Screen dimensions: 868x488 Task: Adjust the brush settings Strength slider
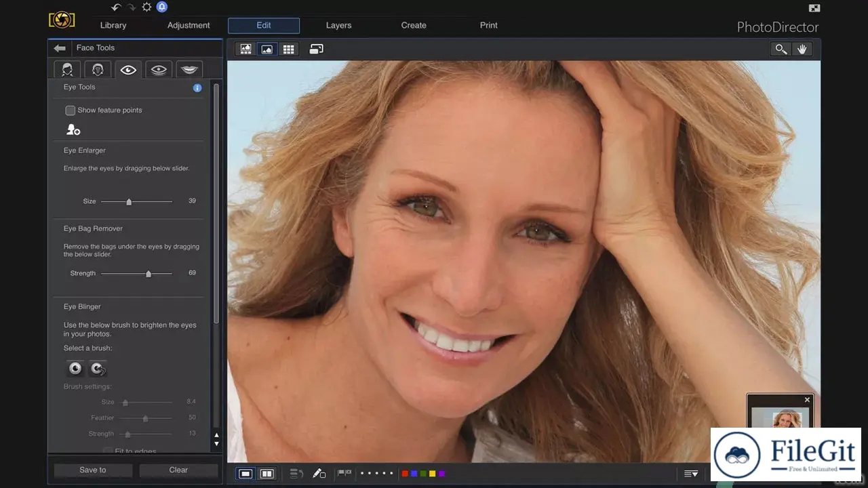click(145, 434)
